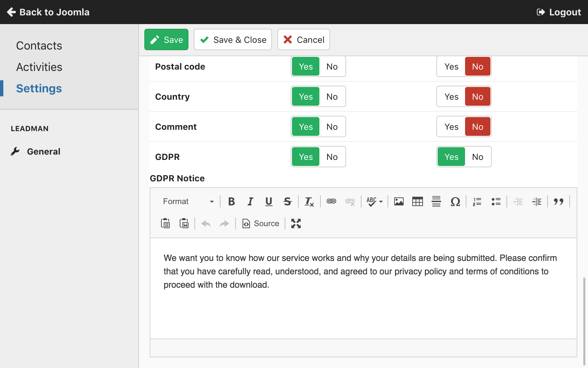This screenshot has width=588, height=368.
Task: Toggle bold formatting in editor
Action: (231, 201)
